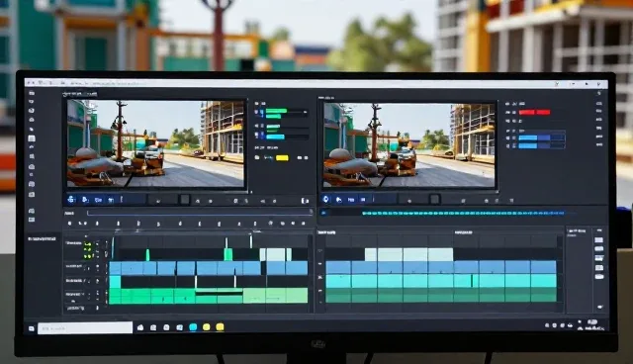Select the topmost icon in left sidebar

(32, 93)
